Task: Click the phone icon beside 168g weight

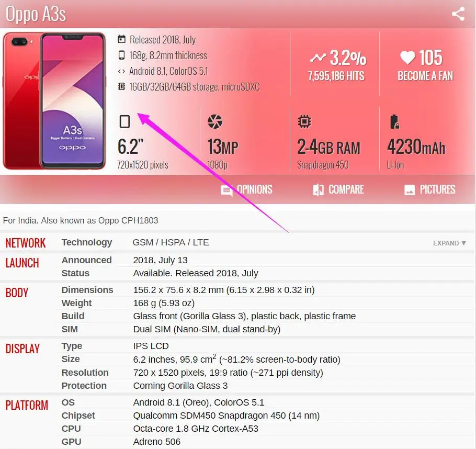Action: coord(121,55)
